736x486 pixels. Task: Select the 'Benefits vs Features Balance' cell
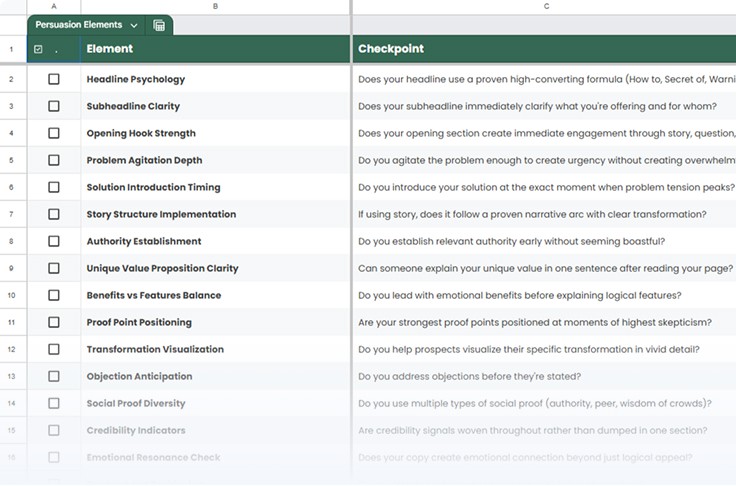coord(215,295)
